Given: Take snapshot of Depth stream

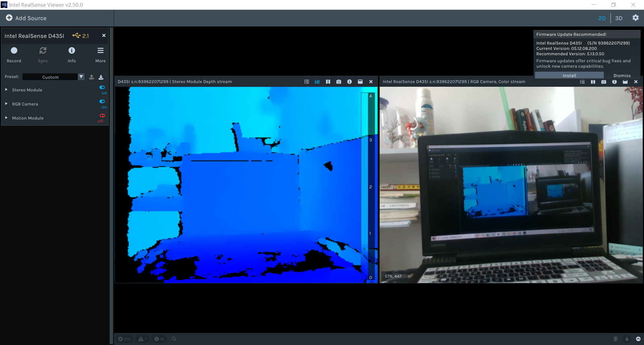Looking at the screenshot, I should click(x=339, y=82).
